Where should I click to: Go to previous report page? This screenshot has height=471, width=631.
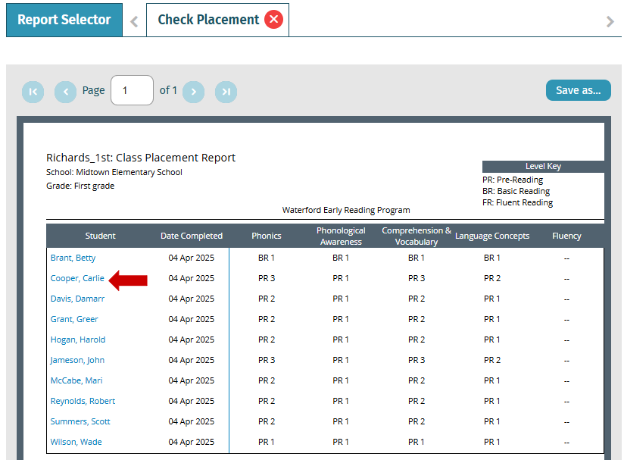click(x=66, y=92)
